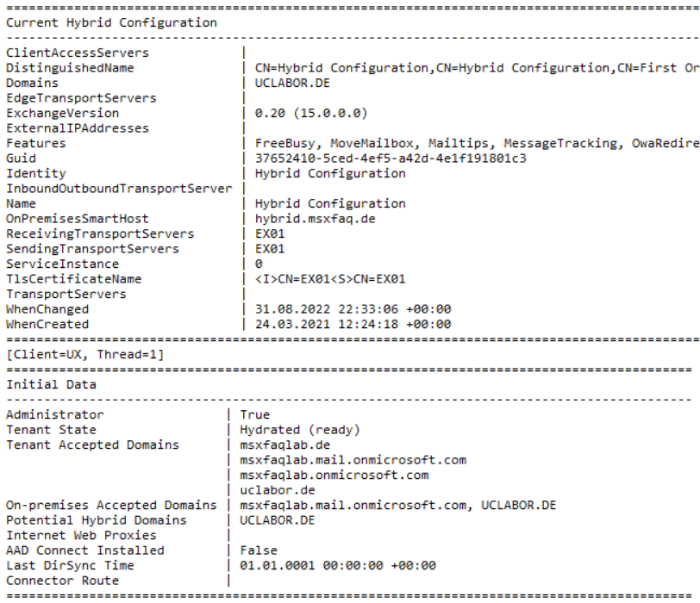The height and width of the screenshot is (603, 700).
Task: Click the AAD Connect Installed value False
Action: (259, 550)
